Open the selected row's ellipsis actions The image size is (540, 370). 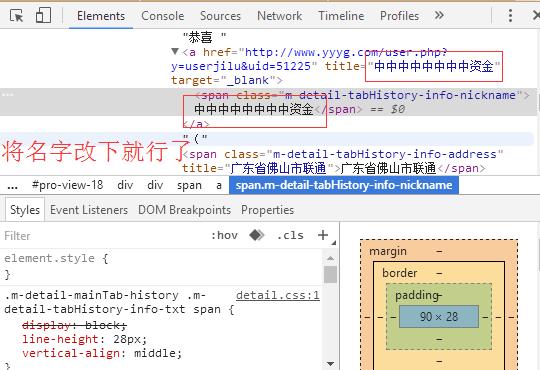tap(8, 95)
